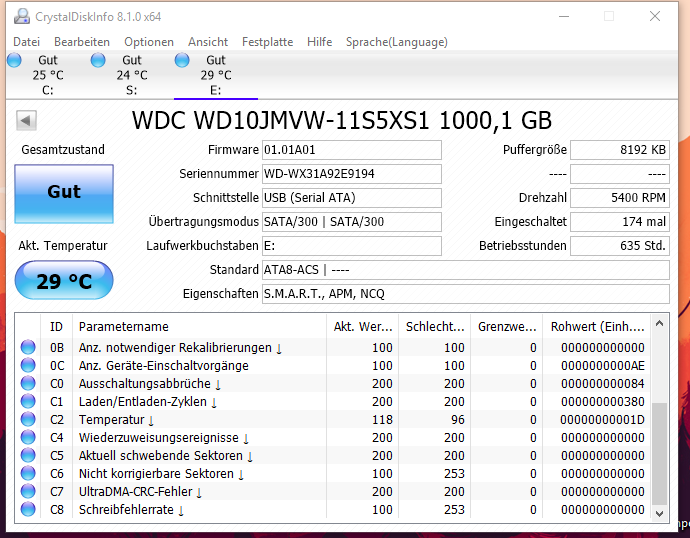690x538 pixels.
Task: Click the disk title WDC WD10JMVW-11S5XS1
Action: [341, 120]
